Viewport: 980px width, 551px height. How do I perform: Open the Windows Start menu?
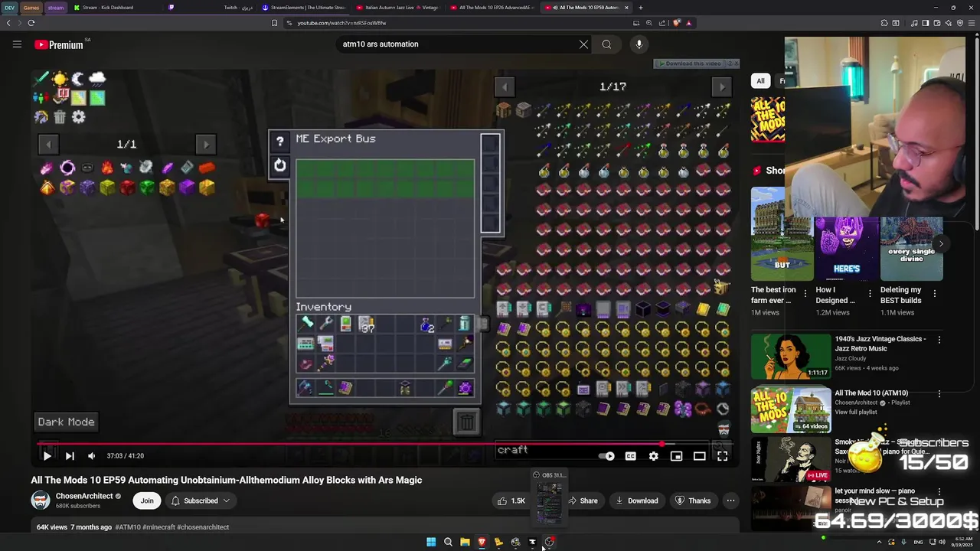tap(431, 542)
